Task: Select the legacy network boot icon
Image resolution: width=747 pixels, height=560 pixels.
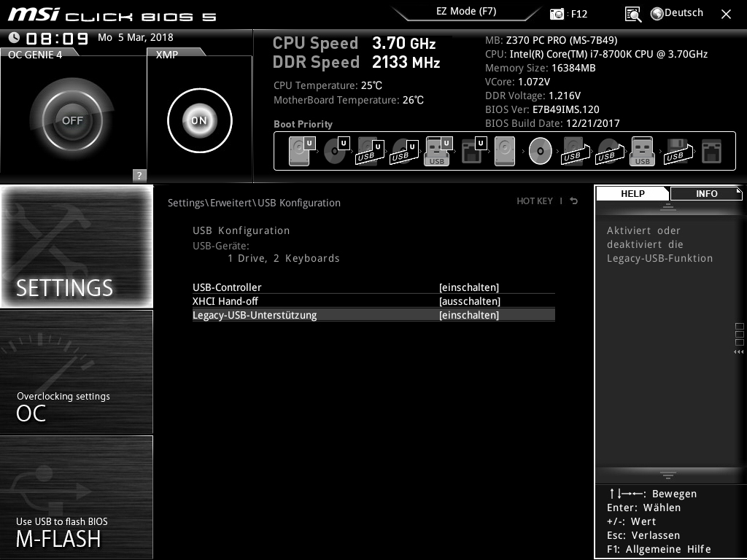Action: tap(712, 151)
